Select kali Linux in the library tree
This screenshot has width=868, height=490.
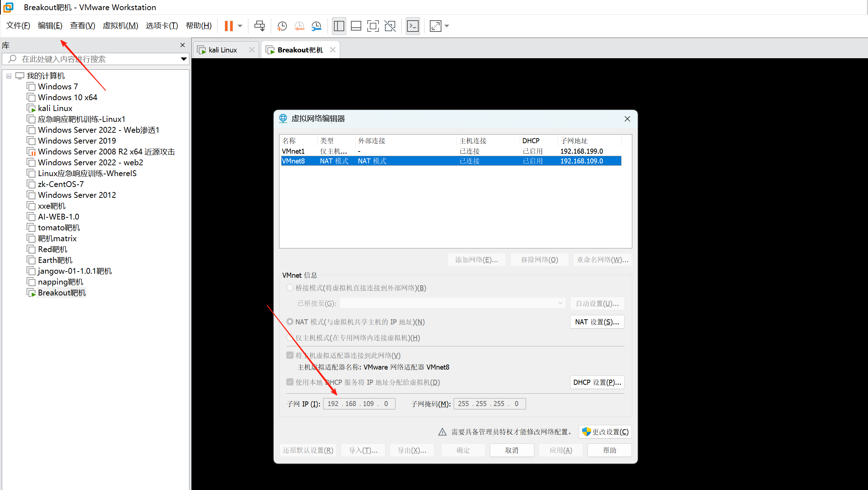click(x=55, y=108)
